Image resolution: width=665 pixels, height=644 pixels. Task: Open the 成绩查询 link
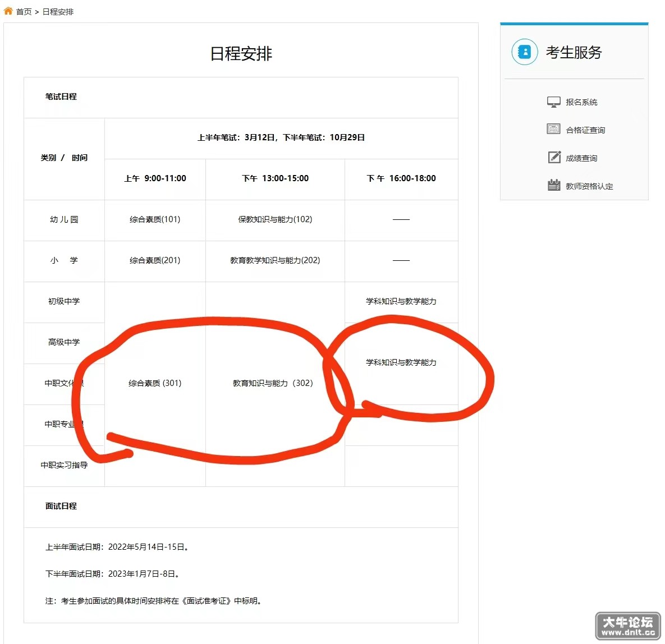(581, 158)
